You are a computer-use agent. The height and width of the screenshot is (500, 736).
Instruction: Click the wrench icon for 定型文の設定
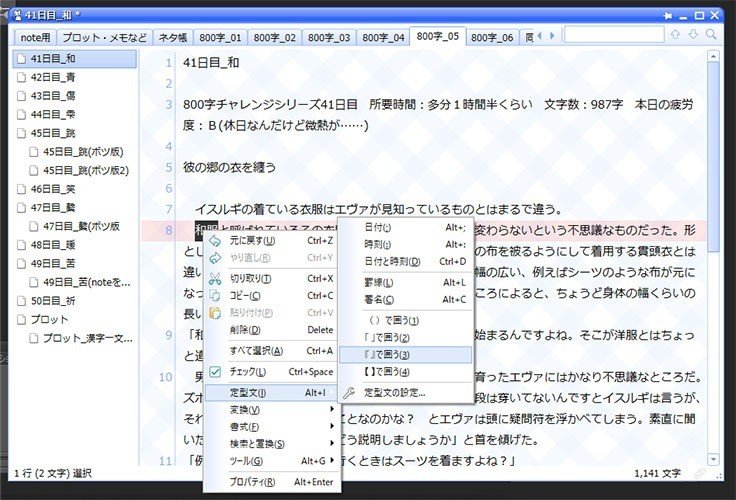349,392
